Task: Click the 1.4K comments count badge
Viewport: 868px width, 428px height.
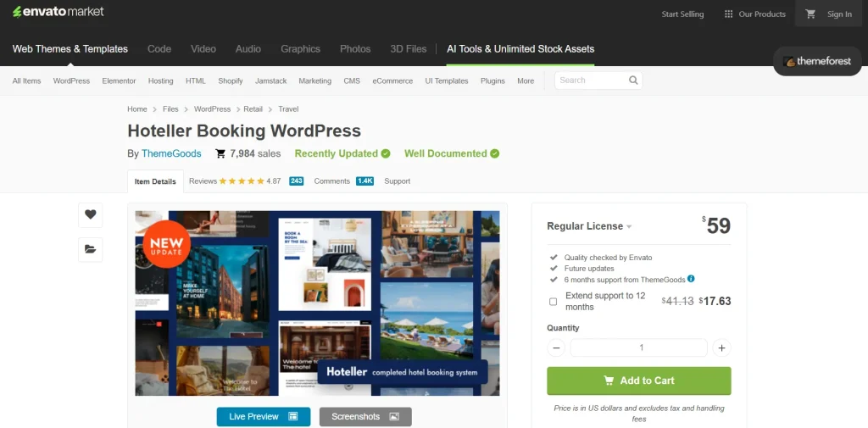Action: click(x=364, y=181)
